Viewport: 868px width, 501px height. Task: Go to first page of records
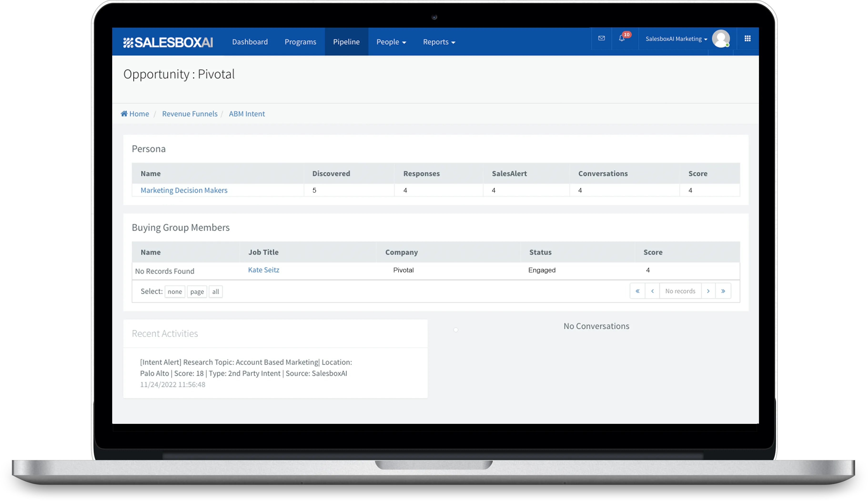point(637,291)
